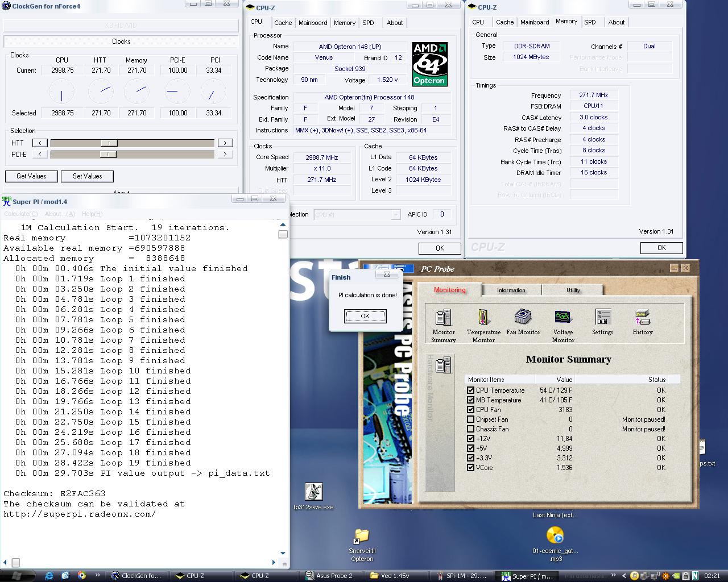Collapse the Clocks section header in ClockGen
Screen dimensions: 728x582
point(121,41)
